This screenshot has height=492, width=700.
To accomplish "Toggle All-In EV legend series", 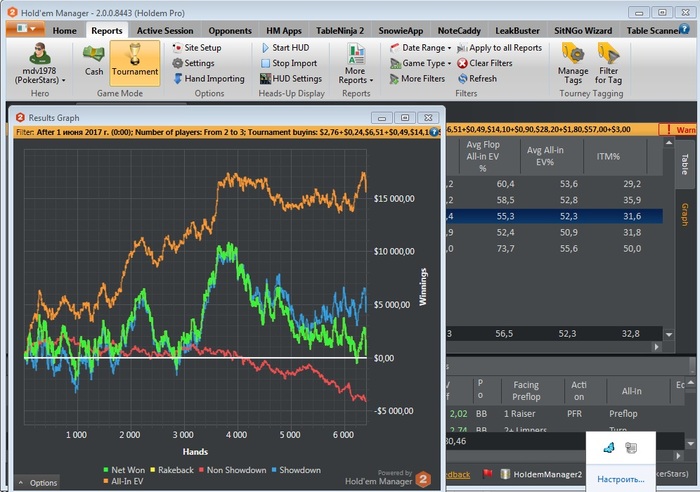I will [x=123, y=481].
